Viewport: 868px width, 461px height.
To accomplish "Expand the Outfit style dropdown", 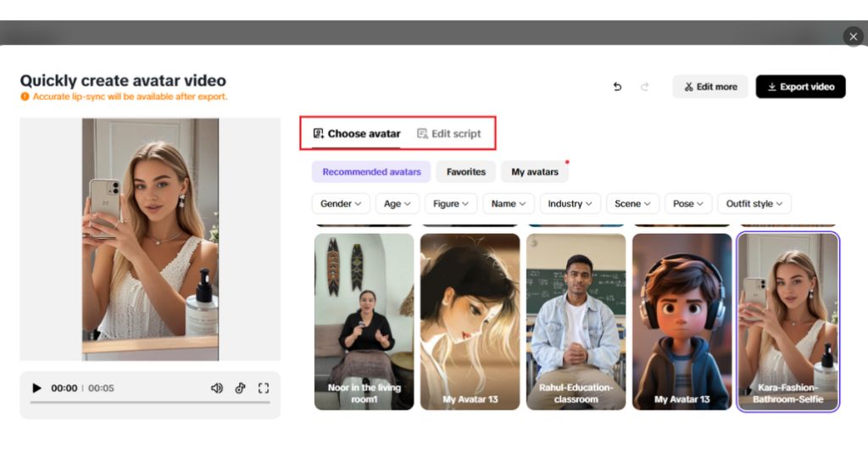I will pos(754,203).
